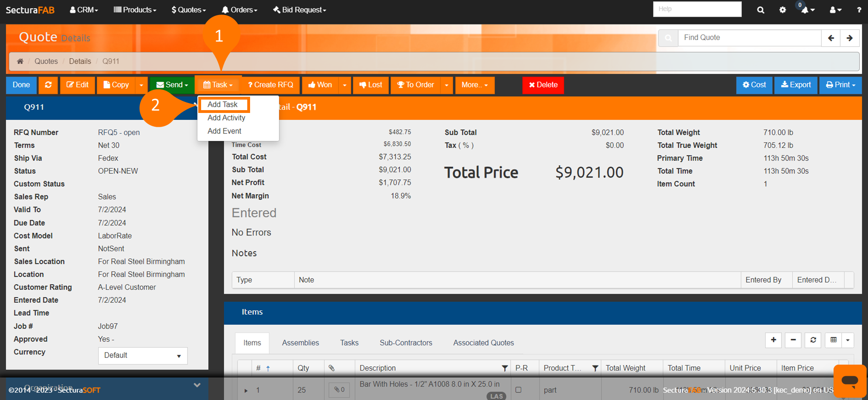Filter the Description column

pyautogui.click(x=505, y=368)
